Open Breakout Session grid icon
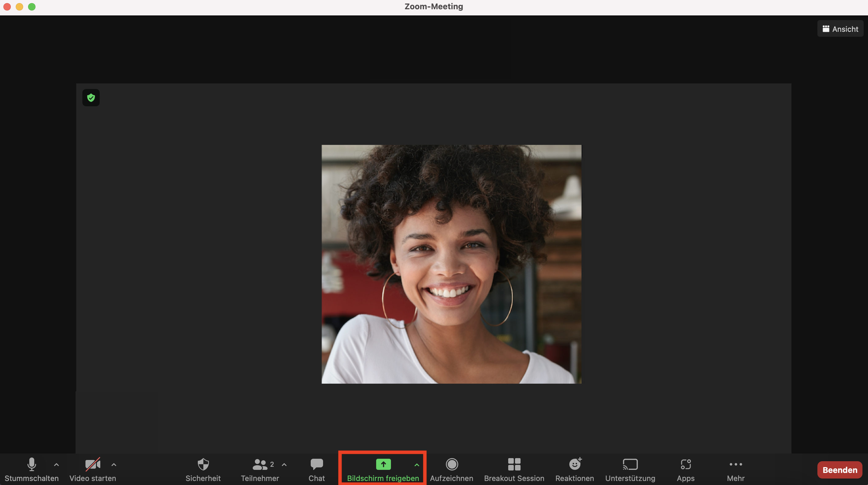 pyautogui.click(x=514, y=464)
